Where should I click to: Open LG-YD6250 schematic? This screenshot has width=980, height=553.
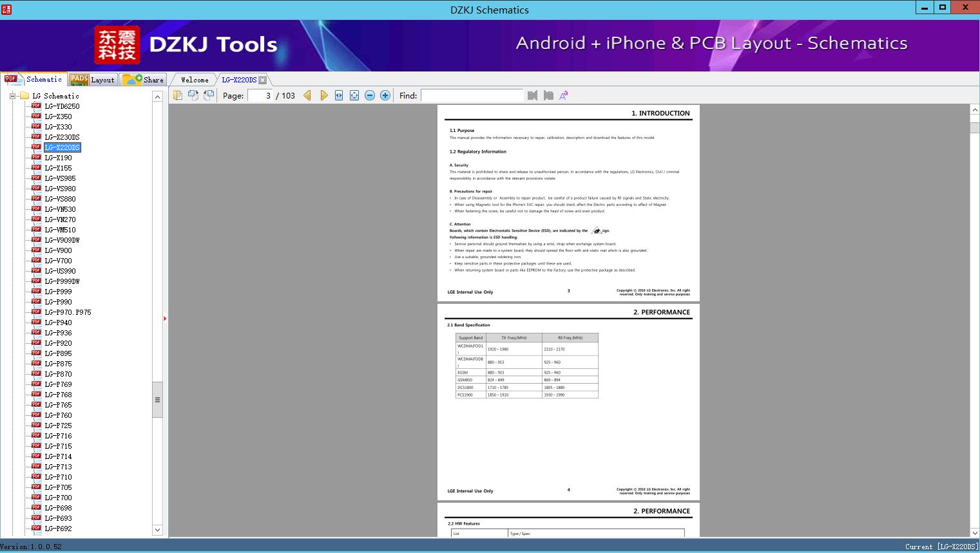coord(62,106)
